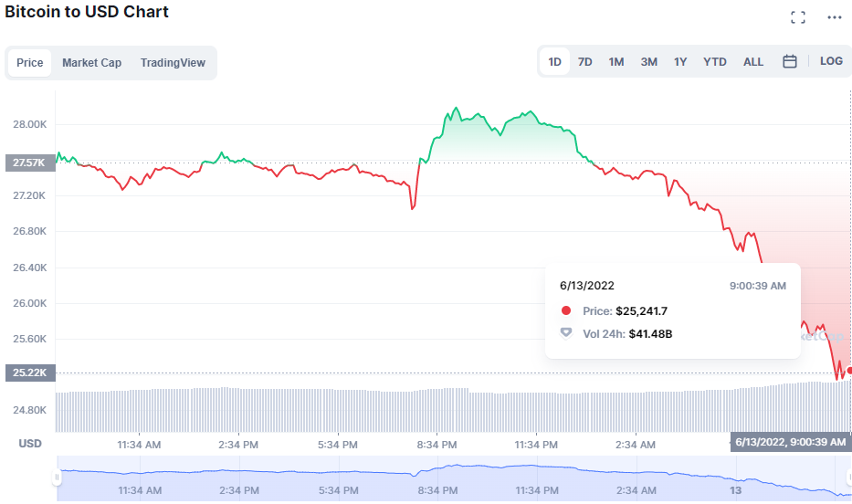
Task: Select the 1D time range
Action: 554,62
